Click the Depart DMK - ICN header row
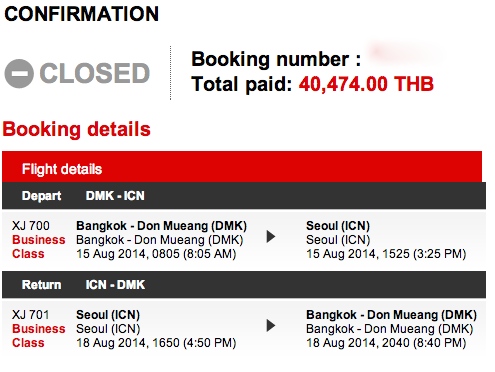The image size is (495, 372). pyautogui.click(x=244, y=196)
